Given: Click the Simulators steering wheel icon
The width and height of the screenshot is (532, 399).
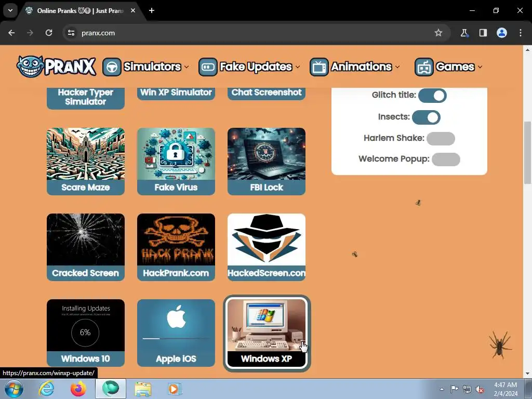Looking at the screenshot, I should tap(112, 67).
